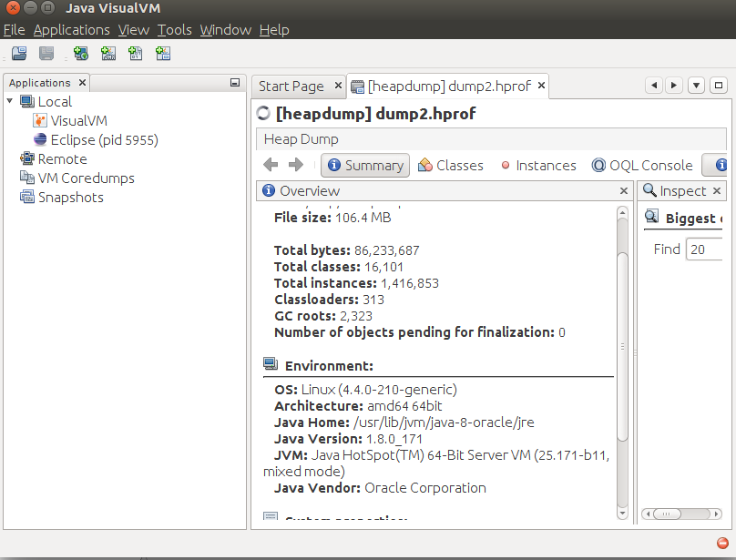Click Add JMX Connection toolbar icon
736x560 pixels.
[108, 54]
